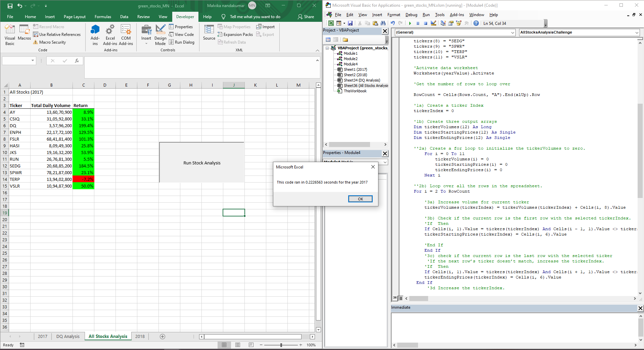Toggle Use Relative References

pyautogui.click(x=57, y=35)
